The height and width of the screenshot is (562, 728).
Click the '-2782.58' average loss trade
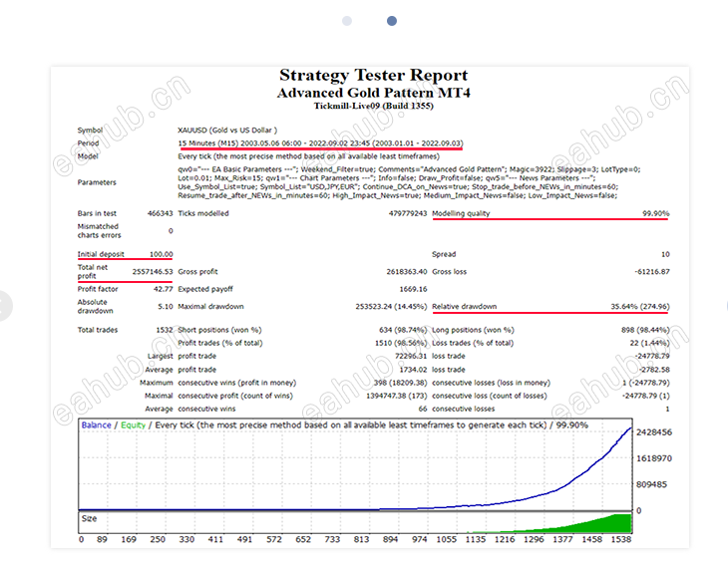tap(654, 370)
